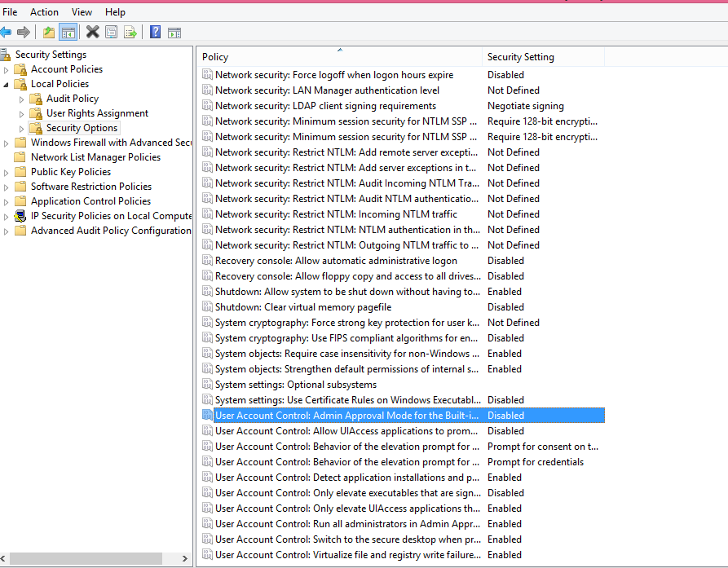Viewport: 728px width, 568px height.
Task: Select Network security: LAN Manager authentication level
Action: click(x=327, y=90)
